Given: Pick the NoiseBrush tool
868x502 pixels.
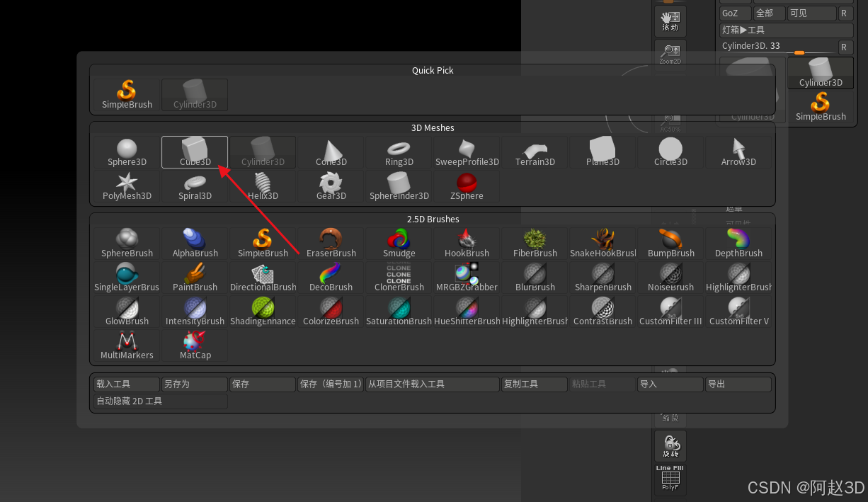Looking at the screenshot, I should click(x=670, y=278).
